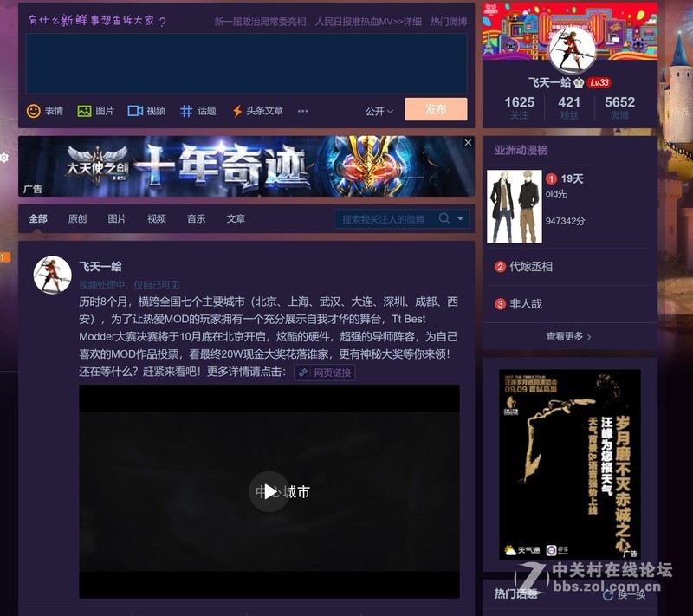Viewport: 693px width, 616px height.
Task: Click the 飞天一蛤 profile card name
Action: click(550, 82)
